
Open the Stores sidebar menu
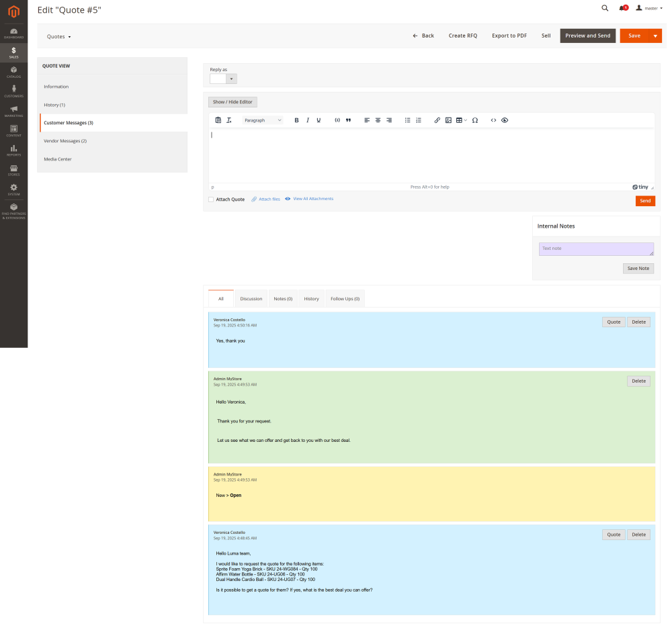point(13,171)
